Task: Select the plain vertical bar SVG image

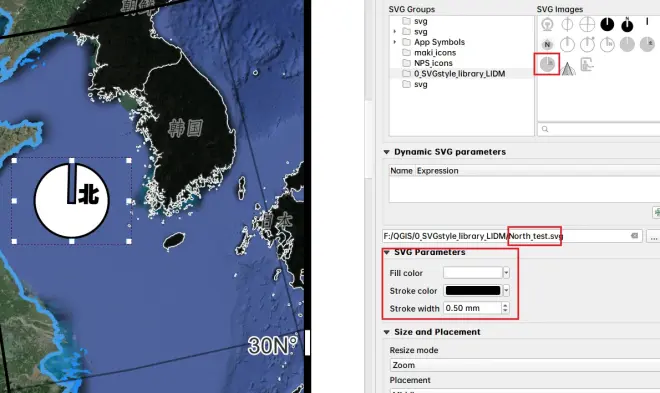Action: click(647, 21)
